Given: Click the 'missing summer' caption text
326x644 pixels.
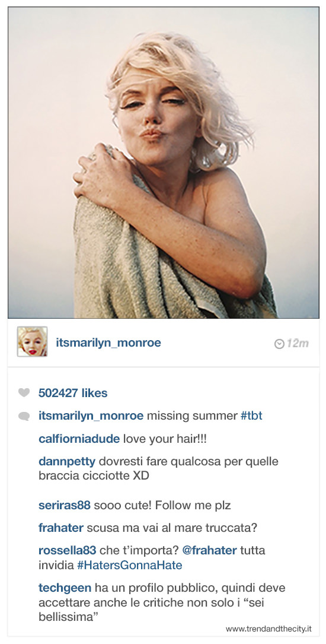Looking at the screenshot, I should click(x=192, y=416).
